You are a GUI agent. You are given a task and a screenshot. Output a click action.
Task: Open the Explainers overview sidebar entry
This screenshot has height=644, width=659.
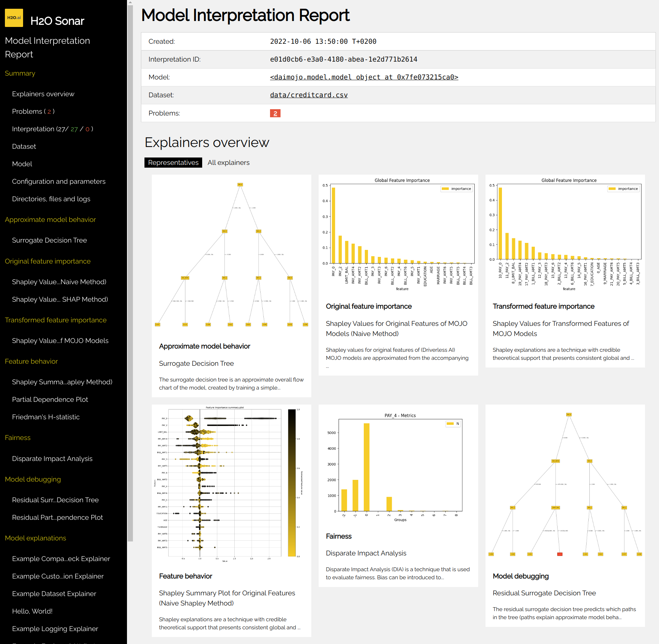click(43, 94)
